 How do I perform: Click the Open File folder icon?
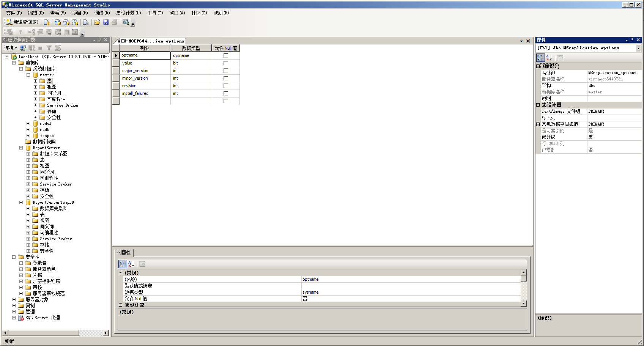(97, 22)
